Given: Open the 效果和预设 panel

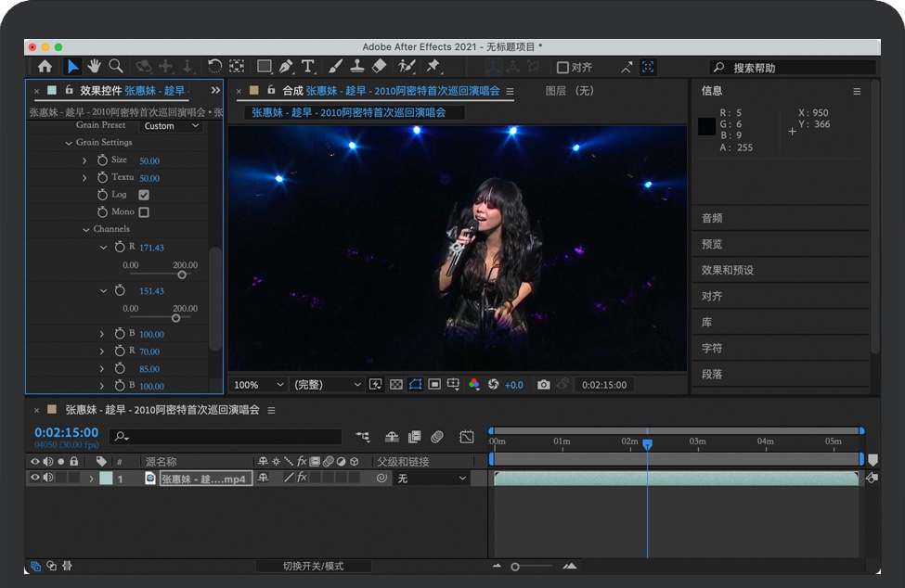Looking at the screenshot, I should [x=728, y=270].
